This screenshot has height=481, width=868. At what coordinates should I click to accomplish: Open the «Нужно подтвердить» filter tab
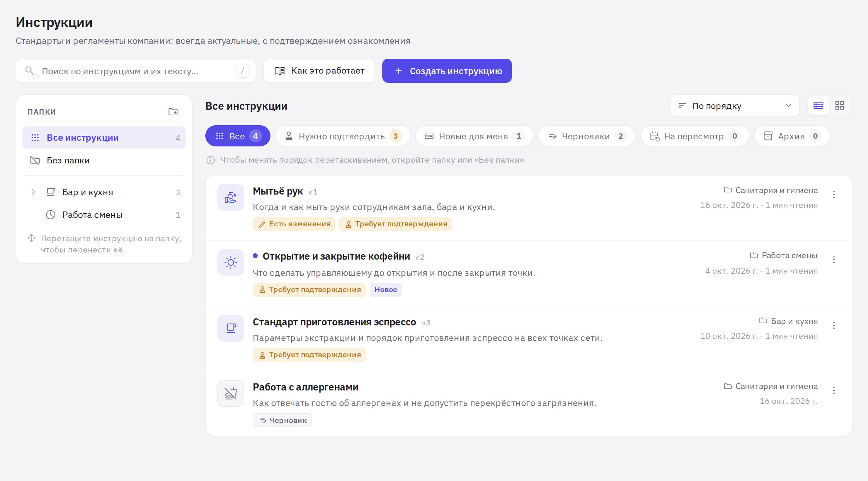(343, 136)
